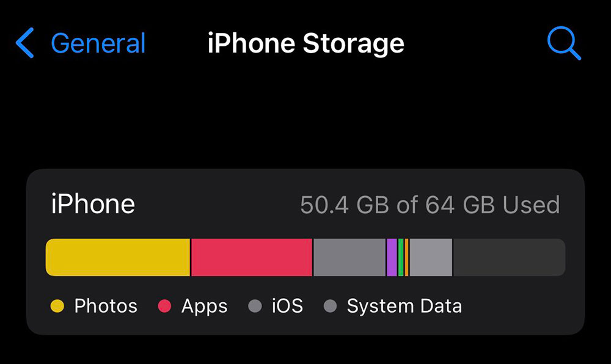This screenshot has width=611, height=364.
Task: Tap the purple storage bar segment
Action: pyautogui.click(x=392, y=257)
